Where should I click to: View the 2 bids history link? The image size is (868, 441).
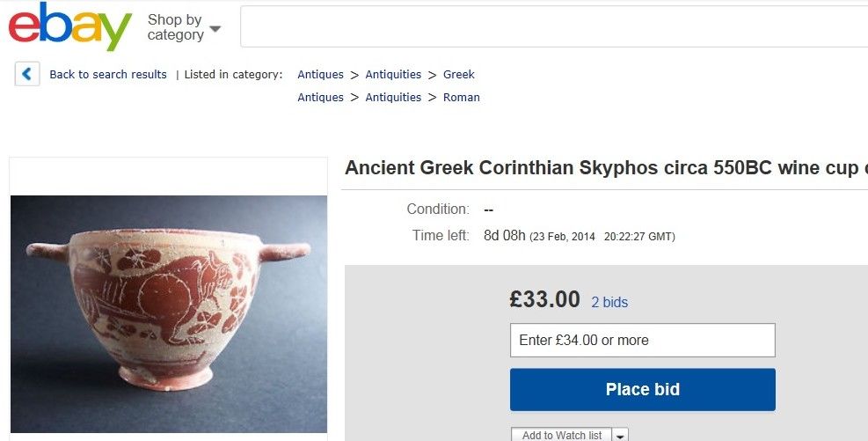[x=609, y=302]
